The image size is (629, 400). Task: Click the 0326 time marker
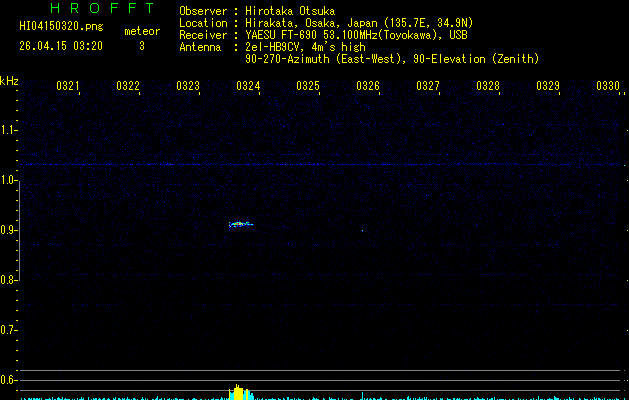point(368,86)
